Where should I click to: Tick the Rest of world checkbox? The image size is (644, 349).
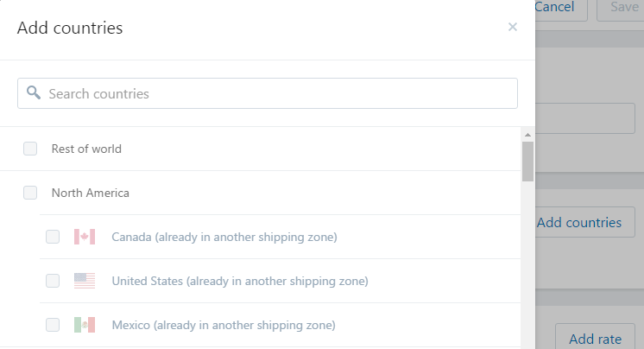(x=30, y=149)
